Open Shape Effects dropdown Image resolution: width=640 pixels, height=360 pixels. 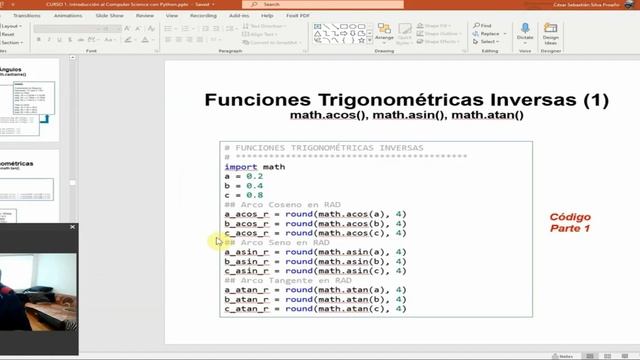[x=438, y=42]
